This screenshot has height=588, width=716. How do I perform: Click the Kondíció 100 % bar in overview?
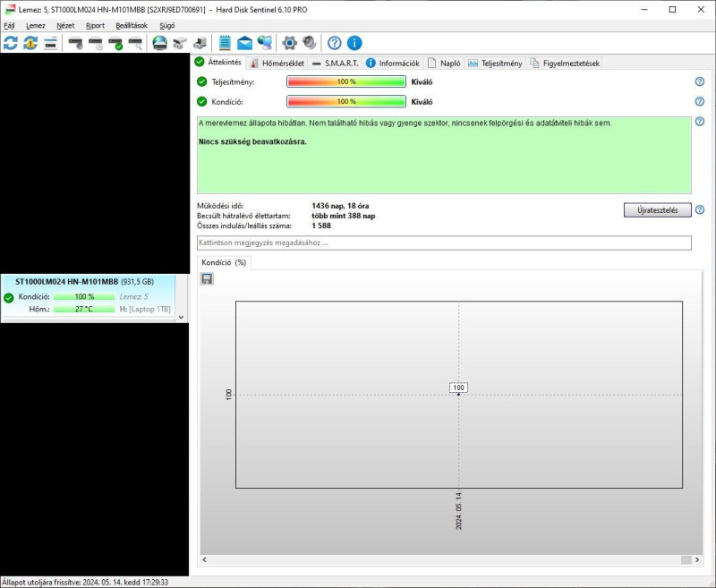coord(346,101)
